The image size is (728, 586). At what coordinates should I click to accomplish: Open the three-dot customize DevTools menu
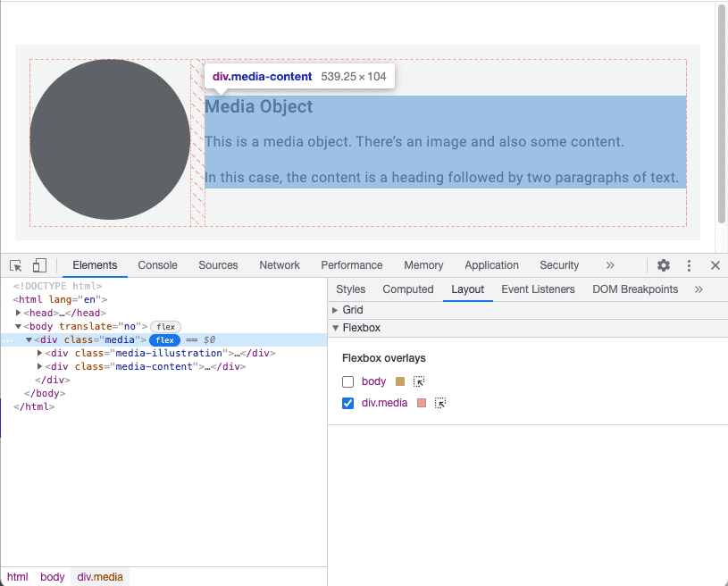coord(689,265)
